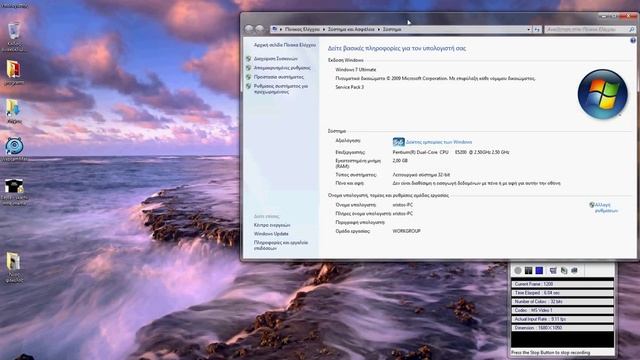Open address bar history dropdown arrow
Viewport: 640px width, 360px height.
click(529, 29)
